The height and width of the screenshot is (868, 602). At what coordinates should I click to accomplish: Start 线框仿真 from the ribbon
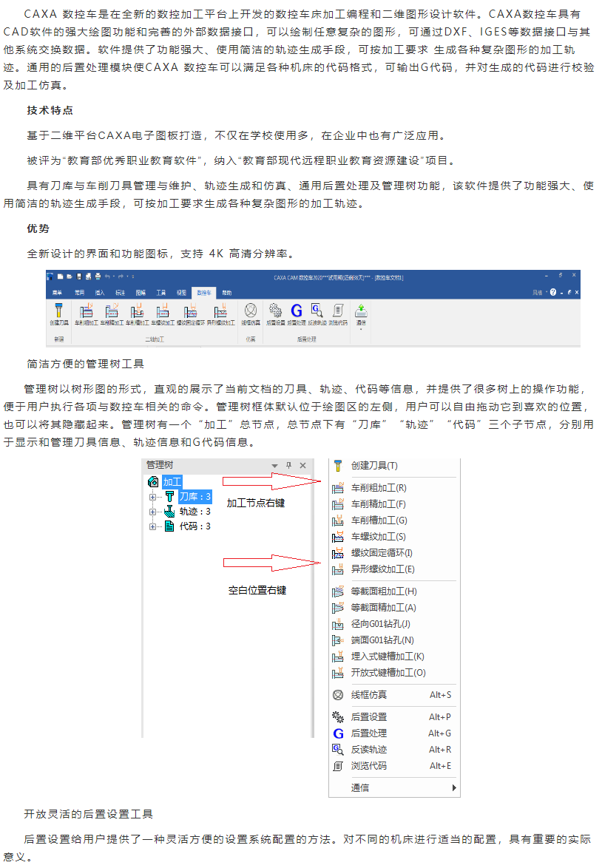251,313
